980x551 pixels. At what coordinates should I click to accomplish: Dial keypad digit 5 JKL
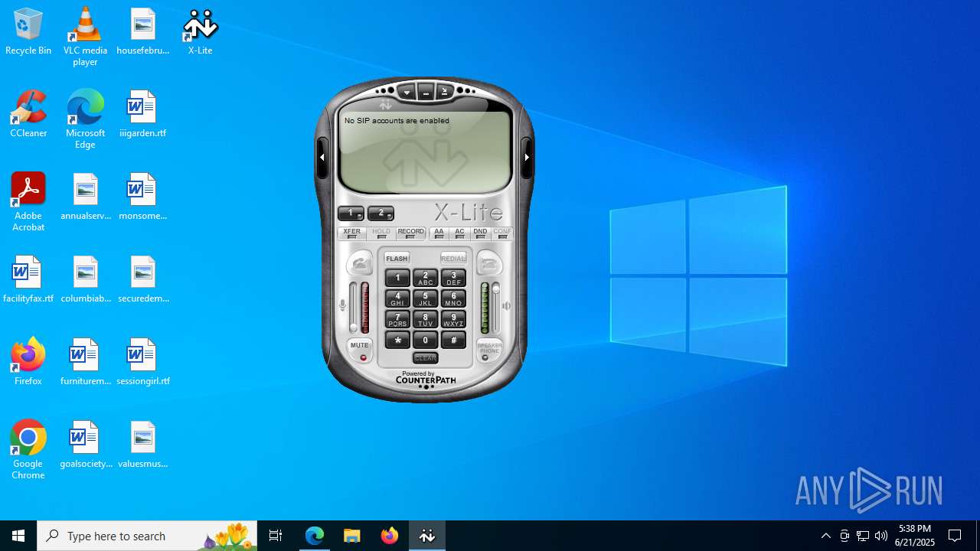point(426,298)
